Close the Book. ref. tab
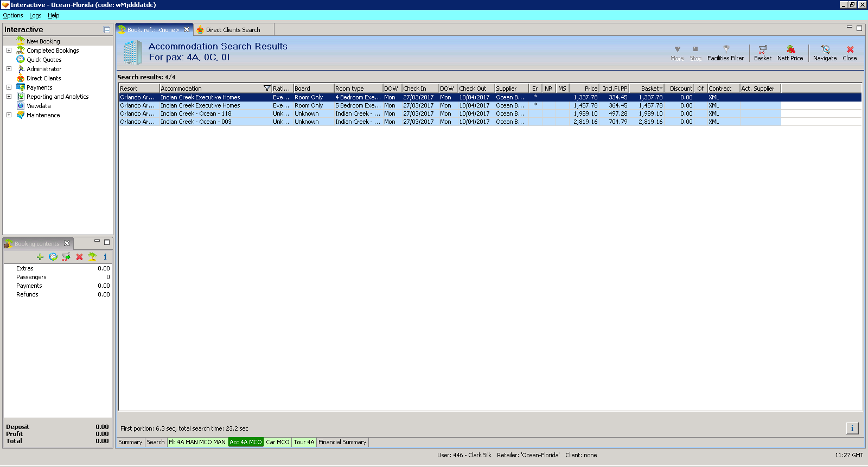Image resolution: width=868 pixels, height=467 pixels. point(187,30)
